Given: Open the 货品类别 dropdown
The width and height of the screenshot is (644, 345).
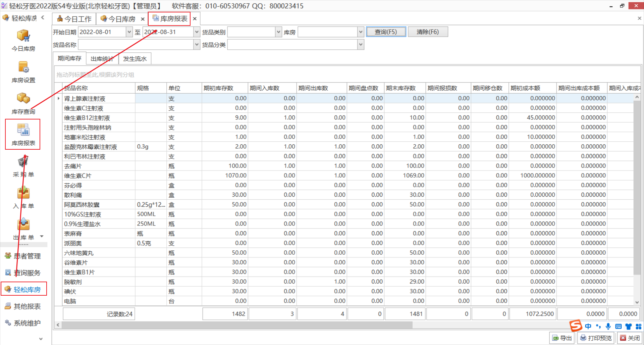Looking at the screenshot, I should [278, 32].
